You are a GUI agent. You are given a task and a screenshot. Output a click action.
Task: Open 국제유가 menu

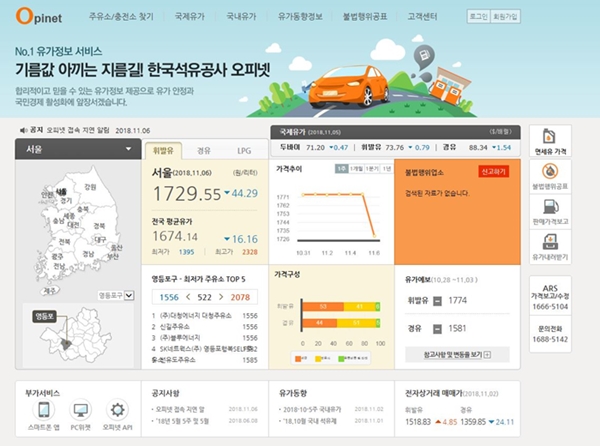[189, 16]
